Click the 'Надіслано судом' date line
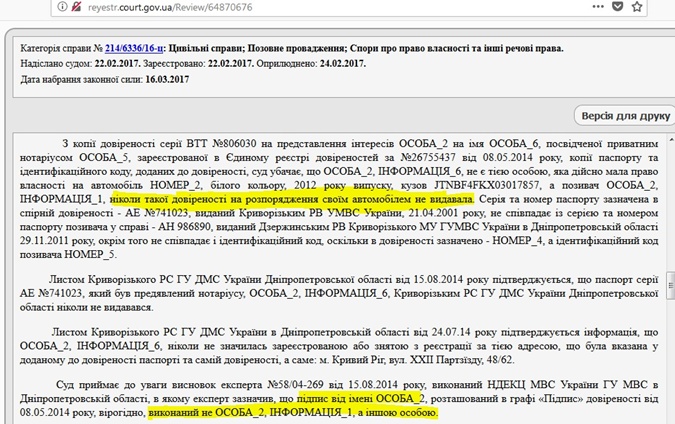This screenshot has width=675, height=424. [60, 62]
